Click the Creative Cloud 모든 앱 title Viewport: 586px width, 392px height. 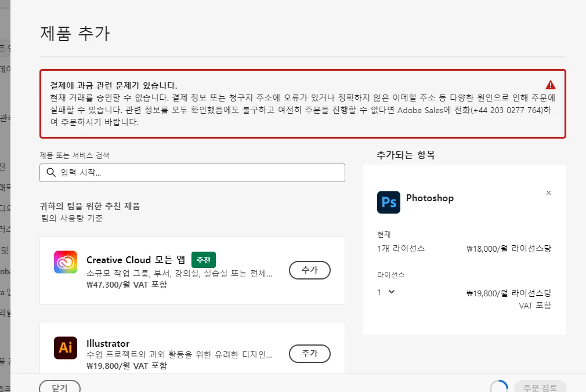coord(136,260)
